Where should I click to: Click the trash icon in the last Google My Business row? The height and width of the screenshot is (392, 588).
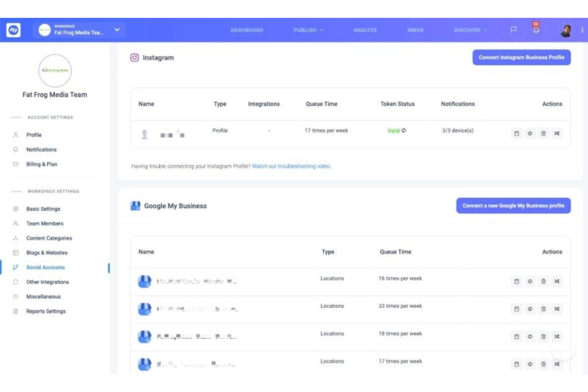coord(544,364)
